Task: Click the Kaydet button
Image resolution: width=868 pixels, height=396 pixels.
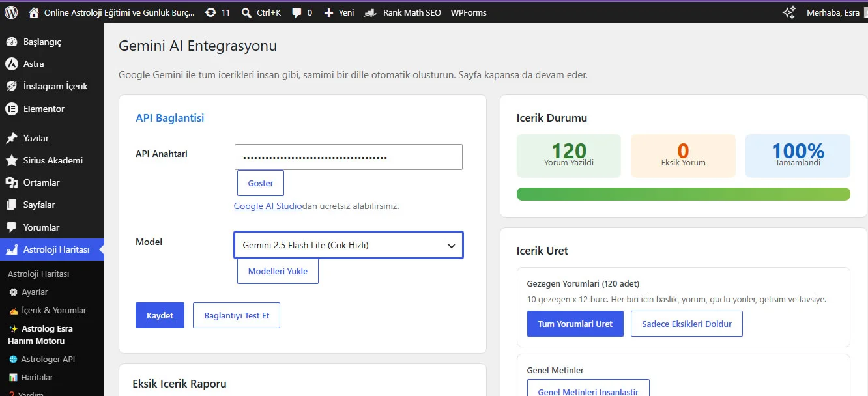Action: coord(160,315)
